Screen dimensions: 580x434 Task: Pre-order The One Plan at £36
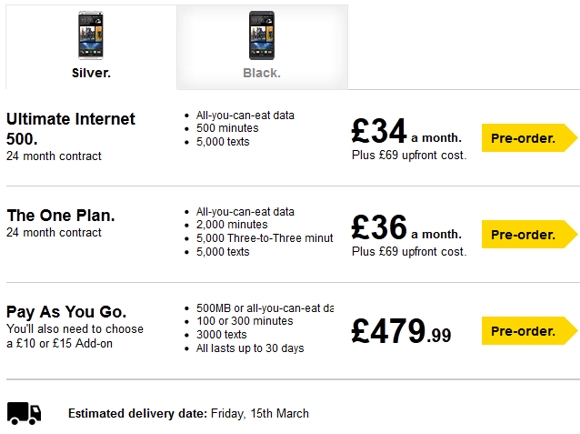click(529, 234)
